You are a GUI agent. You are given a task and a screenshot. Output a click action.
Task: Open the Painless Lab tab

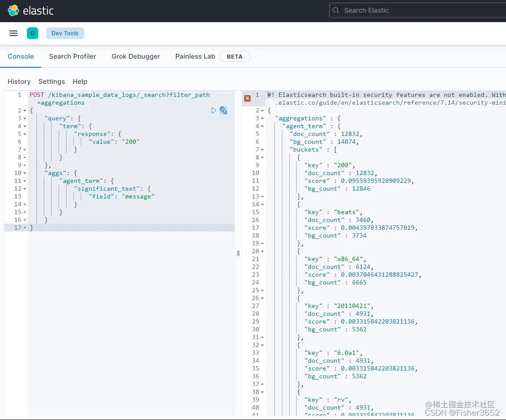pyautogui.click(x=195, y=56)
